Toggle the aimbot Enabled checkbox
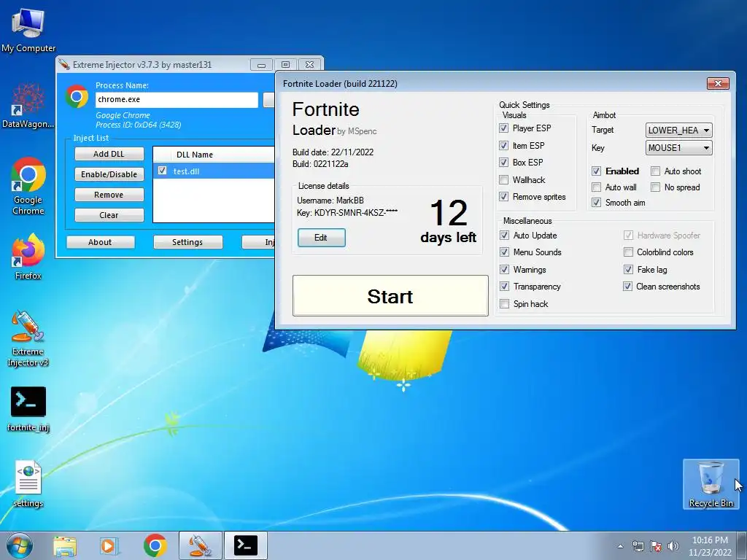 point(596,171)
